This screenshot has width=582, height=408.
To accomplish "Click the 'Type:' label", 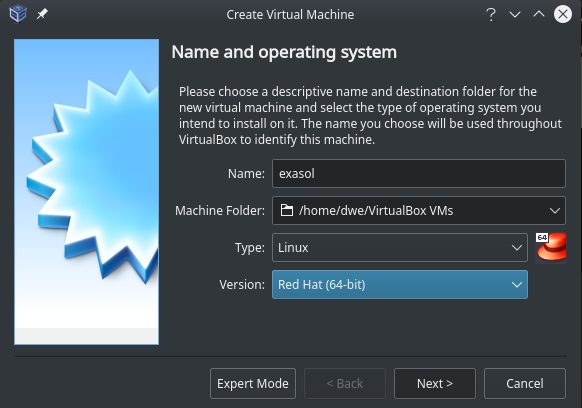I will click(x=250, y=248).
